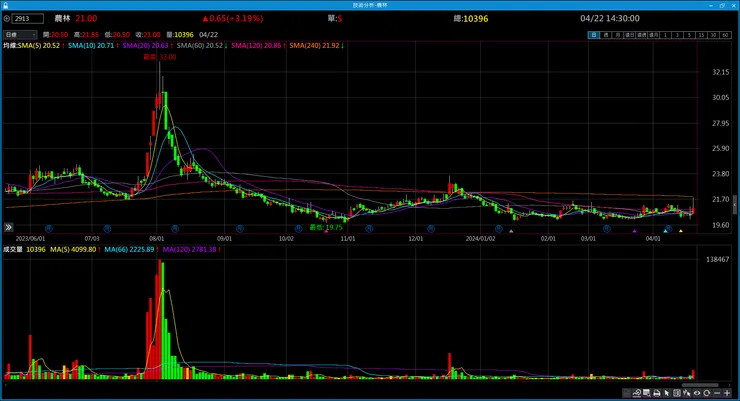Expand the side panel with double-chevron icon
Viewport: 740px width, 401px height.
pyautogui.click(x=8, y=227)
